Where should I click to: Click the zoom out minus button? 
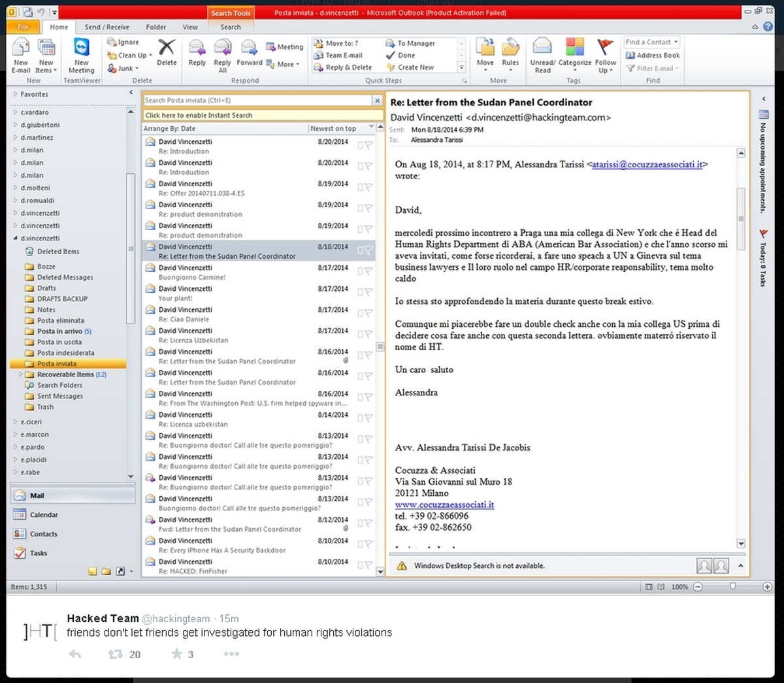tap(698, 587)
